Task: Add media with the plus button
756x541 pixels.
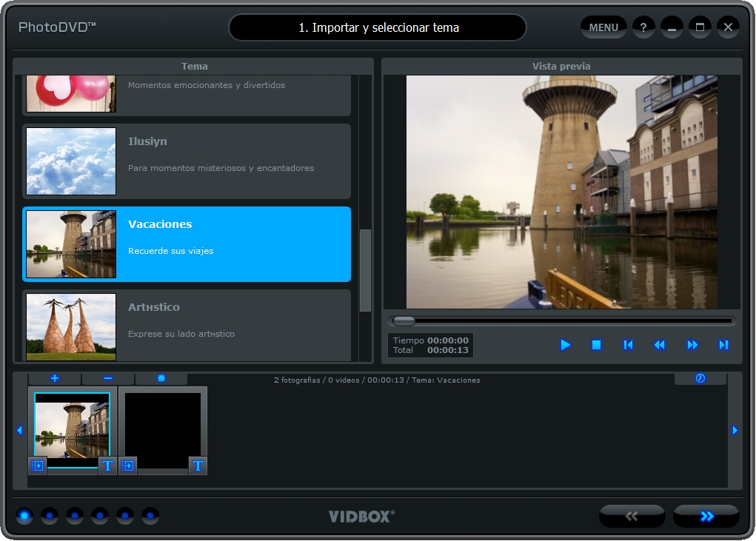Action: [x=55, y=378]
